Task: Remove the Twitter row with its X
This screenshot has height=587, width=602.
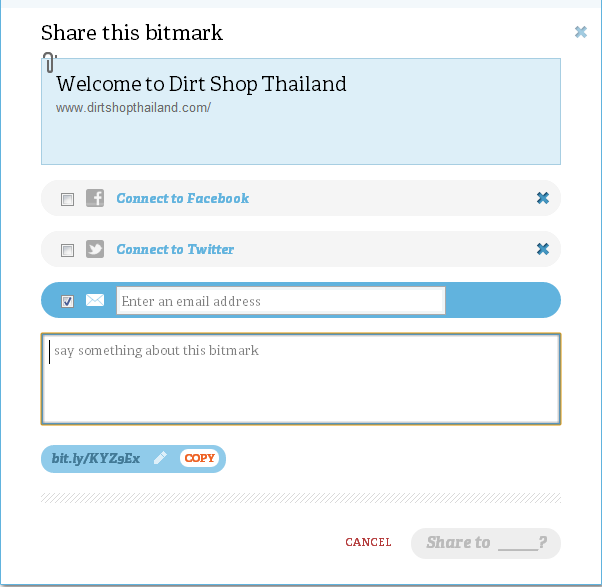Action: coord(543,249)
